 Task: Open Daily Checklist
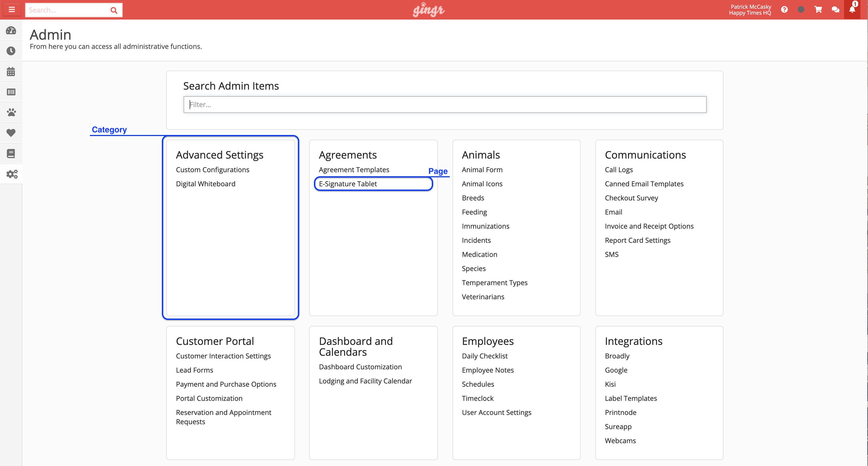tap(485, 356)
